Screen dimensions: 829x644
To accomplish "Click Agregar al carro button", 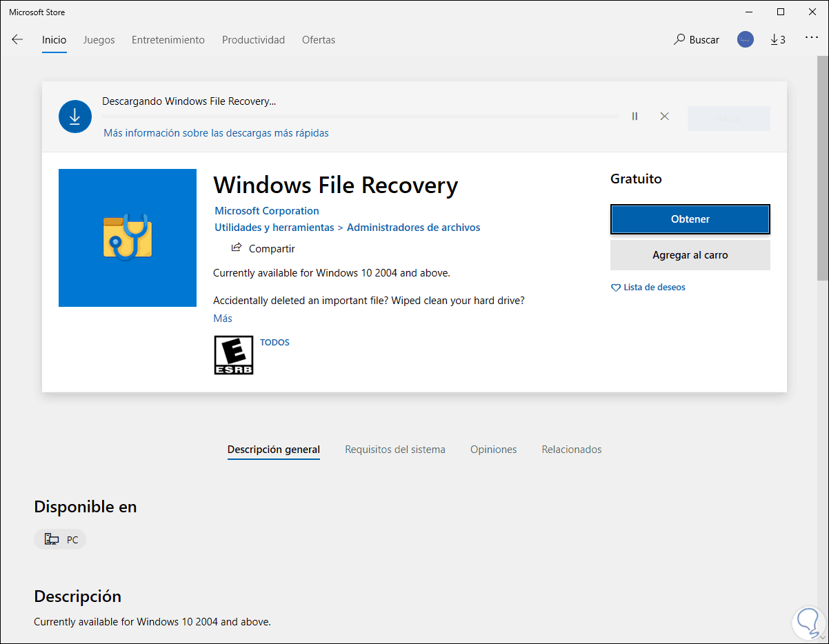I will tap(690, 255).
